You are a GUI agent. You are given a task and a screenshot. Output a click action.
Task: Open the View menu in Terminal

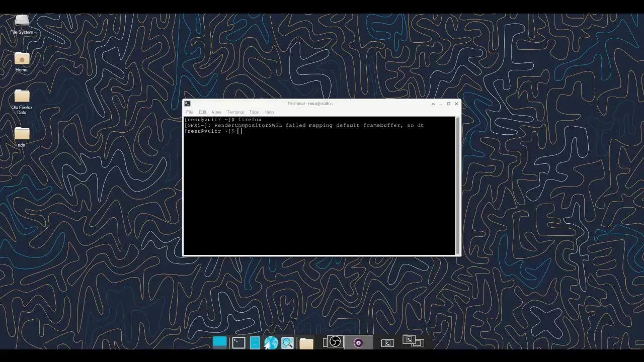coord(216,112)
